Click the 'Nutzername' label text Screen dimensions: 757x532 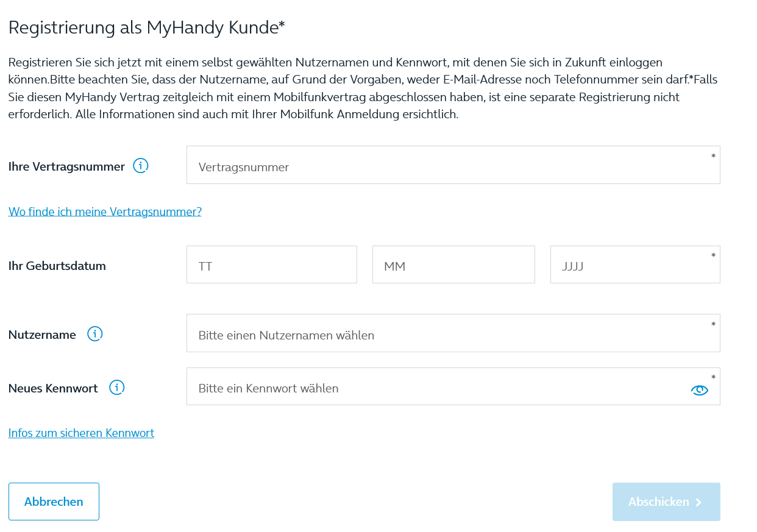pyautogui.click(x=42, y=335)
